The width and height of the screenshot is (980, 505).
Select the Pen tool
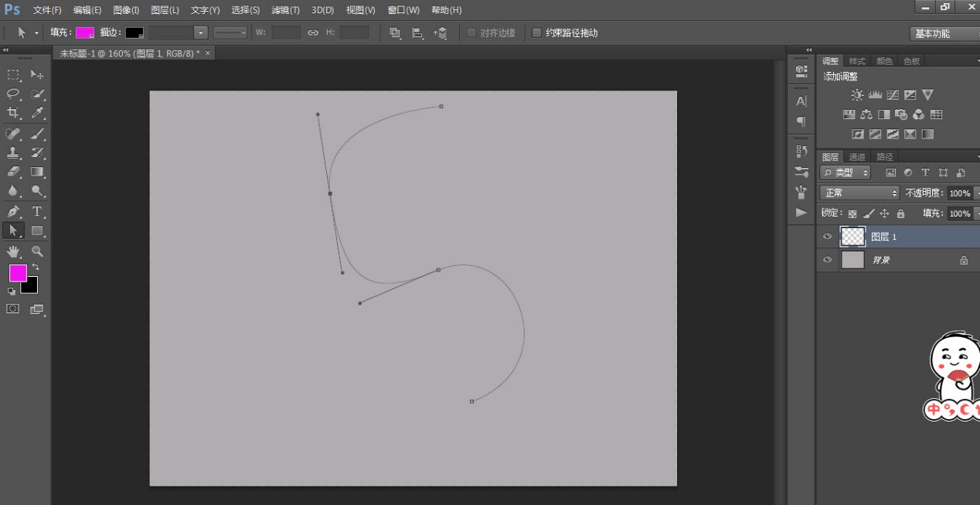[13, 211]
